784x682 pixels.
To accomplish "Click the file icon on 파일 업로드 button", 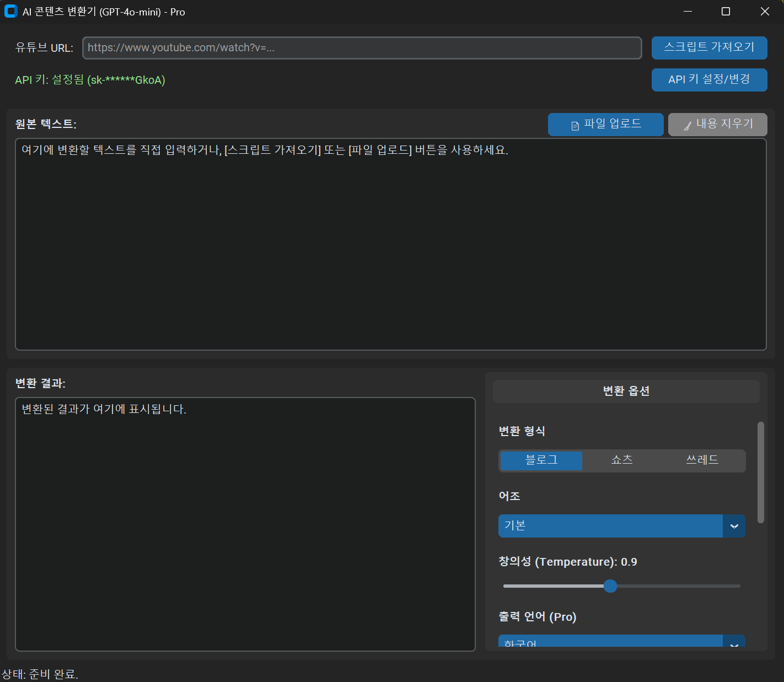I will (x=575, y=126).
